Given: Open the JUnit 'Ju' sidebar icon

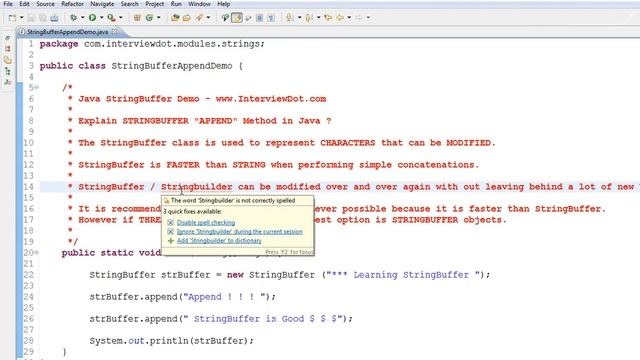Looking at the screenshot, I should [x=7, y=82].
